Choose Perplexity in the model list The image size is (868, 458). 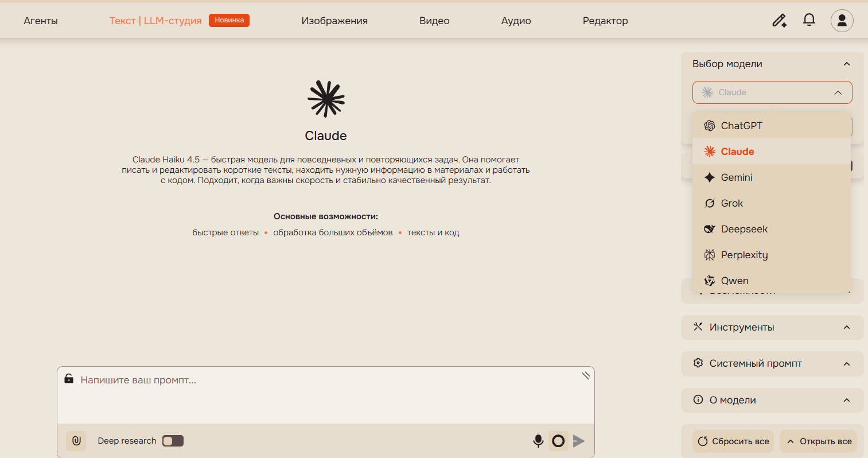[771, 255]
